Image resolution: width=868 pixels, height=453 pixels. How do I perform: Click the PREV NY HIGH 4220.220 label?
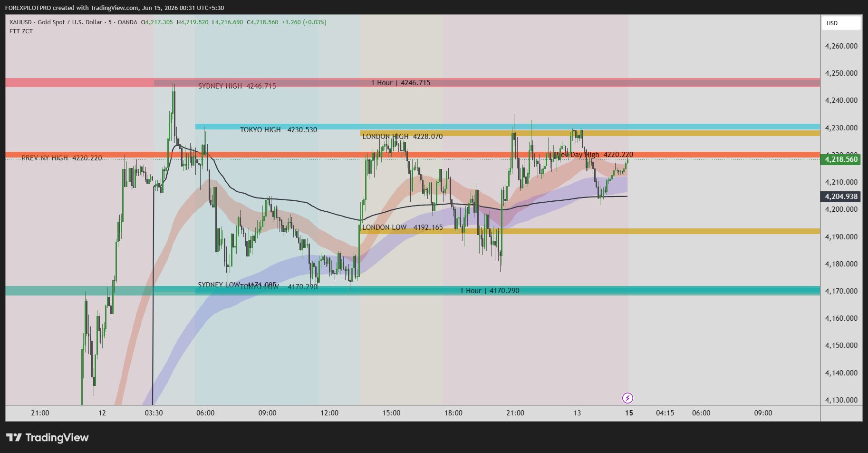point(62,158)
